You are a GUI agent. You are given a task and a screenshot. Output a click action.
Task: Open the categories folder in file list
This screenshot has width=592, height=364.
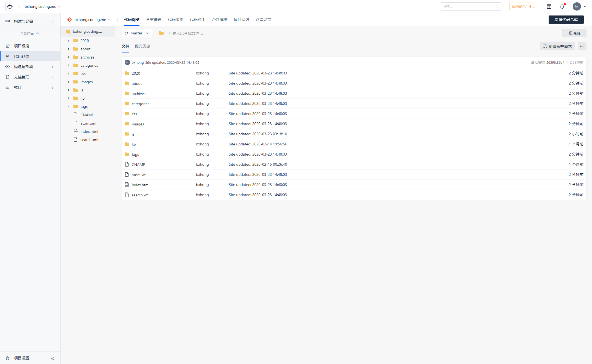[140, 104]
